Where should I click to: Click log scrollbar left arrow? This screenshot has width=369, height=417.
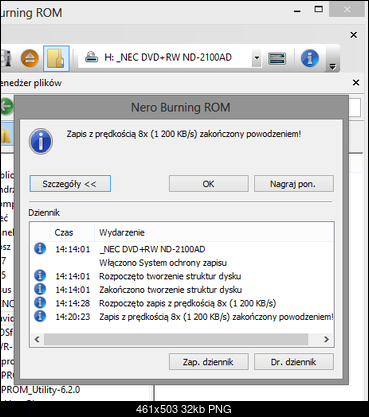(x=37, y=339)
